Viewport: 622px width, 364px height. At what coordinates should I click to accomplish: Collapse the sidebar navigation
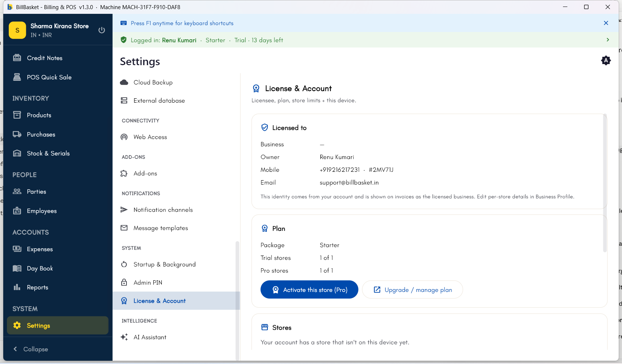point(31,349)
